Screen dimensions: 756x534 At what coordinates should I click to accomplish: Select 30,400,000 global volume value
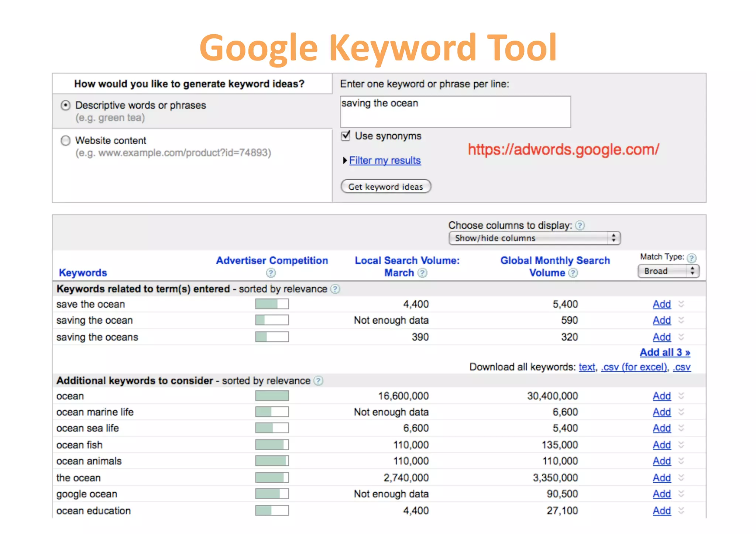[552, 396]
